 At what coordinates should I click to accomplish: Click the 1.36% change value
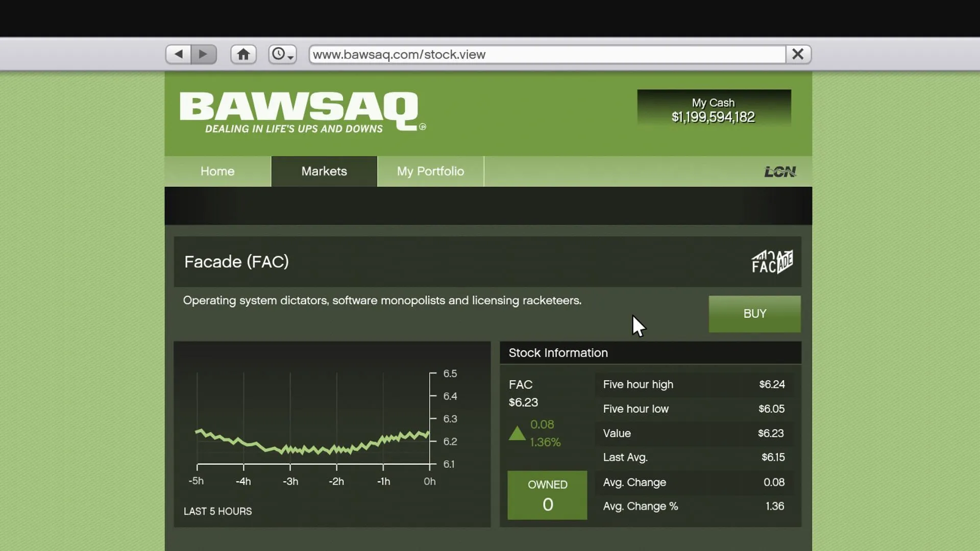(545, 442)
